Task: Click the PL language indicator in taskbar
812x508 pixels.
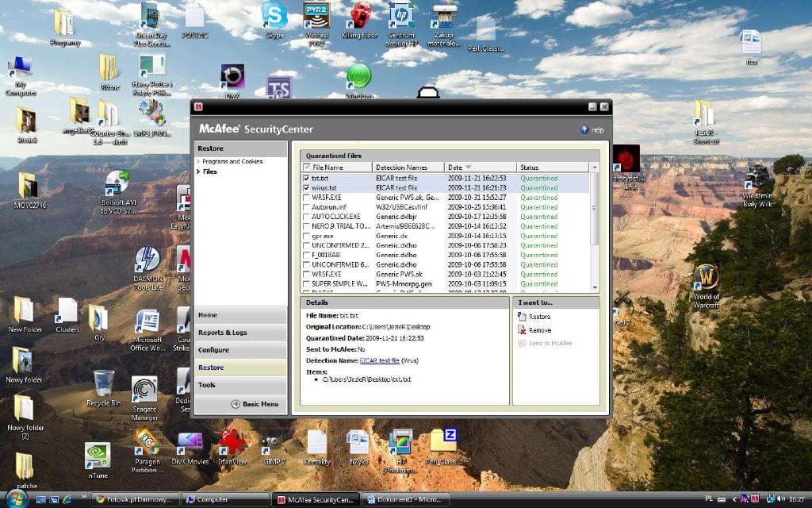Action: tap(709, 500)
